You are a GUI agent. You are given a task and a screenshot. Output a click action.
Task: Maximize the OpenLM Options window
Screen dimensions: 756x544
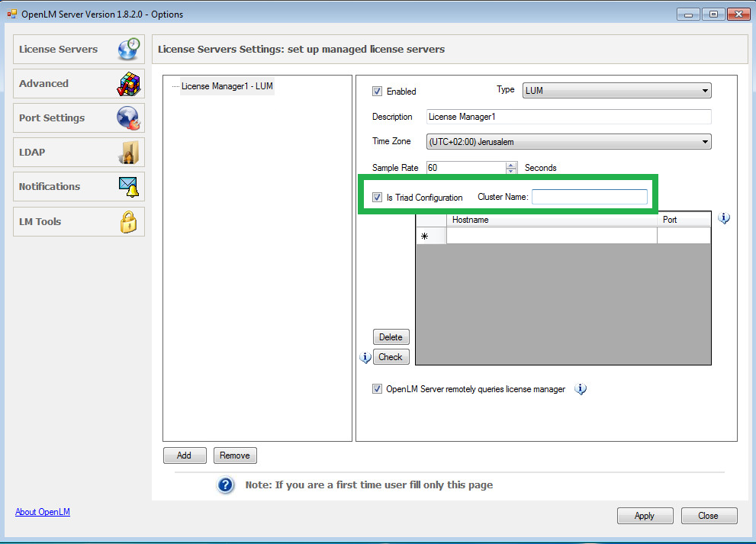713,14
